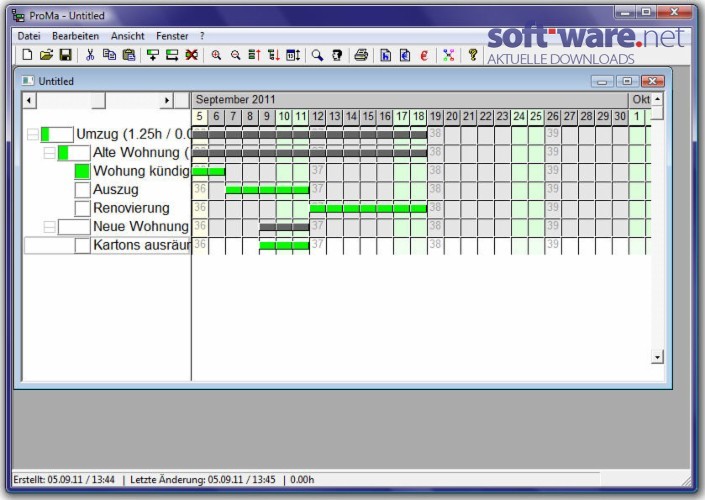Screen dimensions: 705x500
Task: Create a new project file
Action: coord(27,55)
